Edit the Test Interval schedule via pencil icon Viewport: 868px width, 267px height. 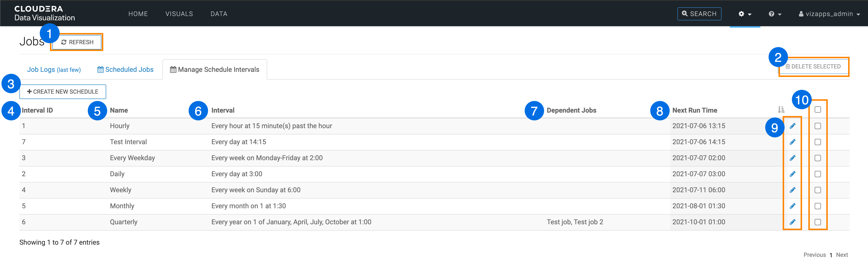792,142
